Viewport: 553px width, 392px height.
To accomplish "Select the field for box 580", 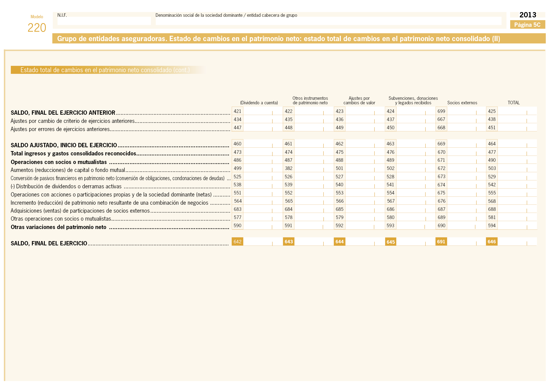I will click(x=416, y=217).
